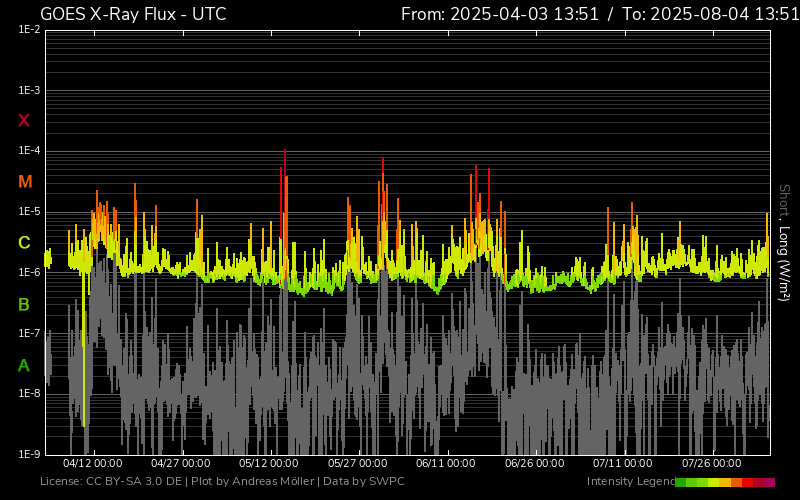The width and height of the screenshot is (800, 500).
Task: Click the 04/12 00:00 x-axis date
Action: coord(93,464)
